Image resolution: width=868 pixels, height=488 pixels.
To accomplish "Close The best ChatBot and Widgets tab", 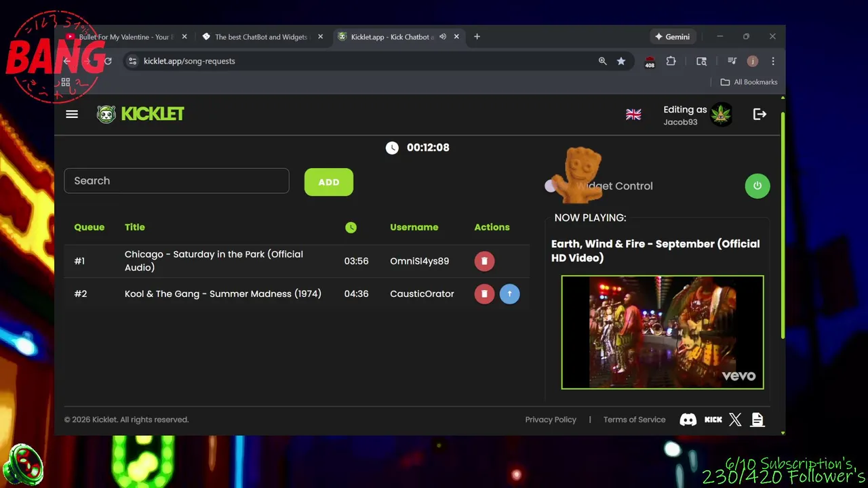I will tap(320, 37).
